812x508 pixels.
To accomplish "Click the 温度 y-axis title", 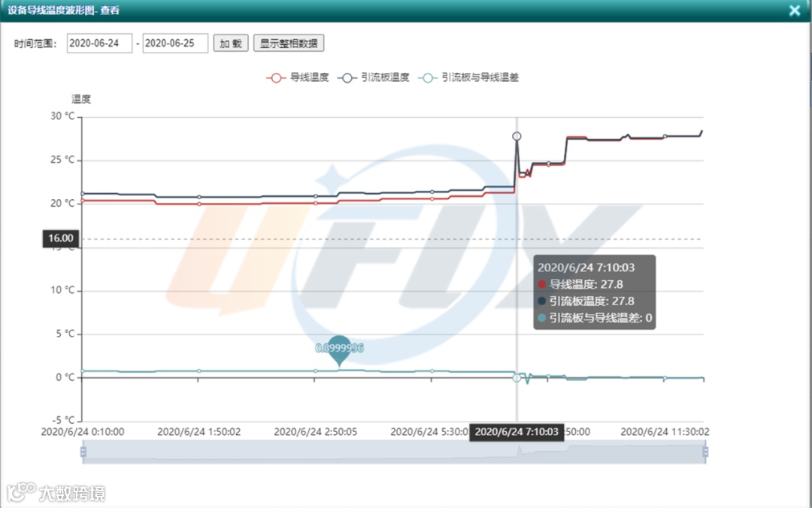I will click(x=80, y=99).
